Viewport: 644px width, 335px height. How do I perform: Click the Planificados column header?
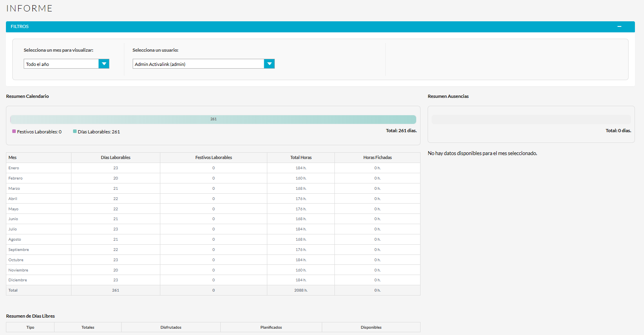click(x=271, y=328)
